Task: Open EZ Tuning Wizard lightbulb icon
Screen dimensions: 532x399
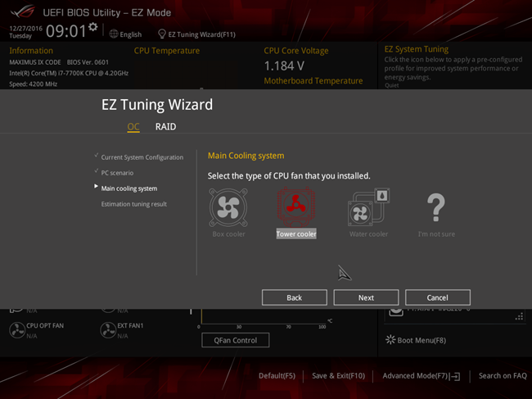Action: [x=162, y=34]
